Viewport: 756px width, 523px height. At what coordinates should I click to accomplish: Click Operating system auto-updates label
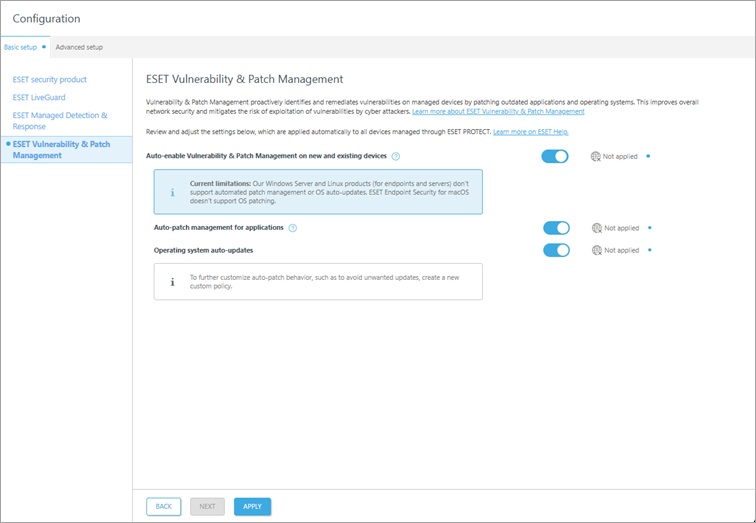[x=203, y=250]
